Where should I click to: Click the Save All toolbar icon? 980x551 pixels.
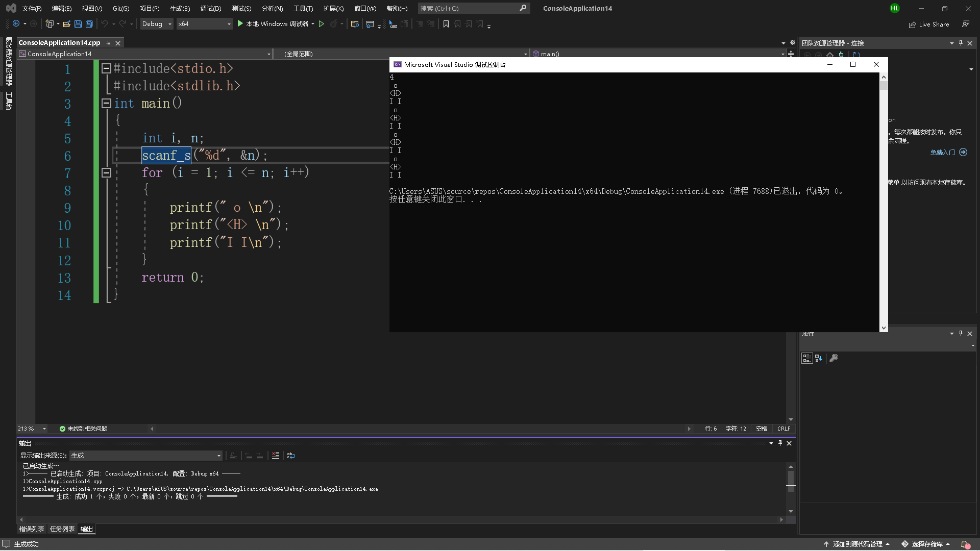89,24
